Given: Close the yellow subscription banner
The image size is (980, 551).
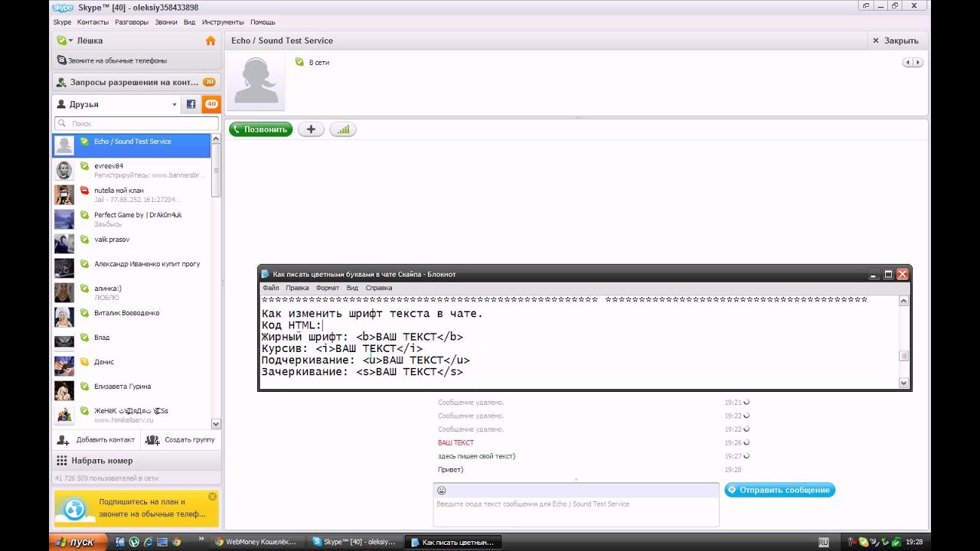Looking at the screenshot, I should click(213, 497).
